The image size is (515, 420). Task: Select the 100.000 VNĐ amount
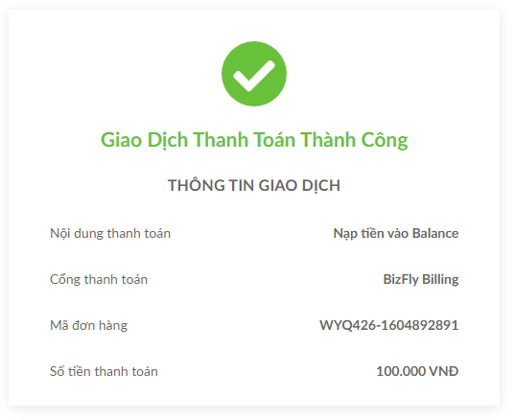tap(417, 371)
